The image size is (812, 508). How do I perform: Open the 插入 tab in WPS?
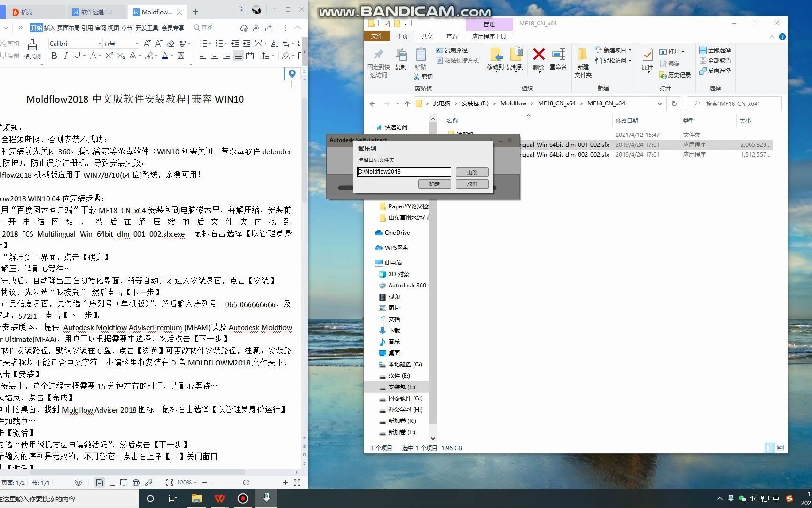click(49, 28)
